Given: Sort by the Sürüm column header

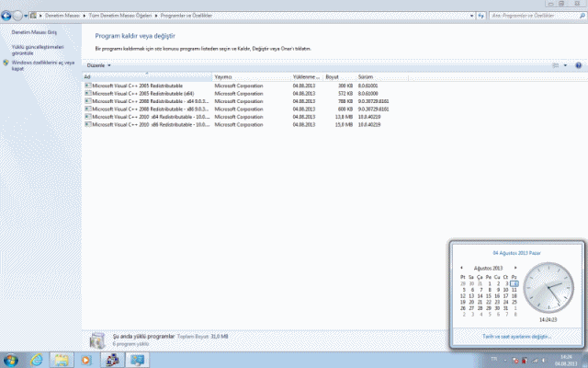Looking at the screenshot, I should tap(382, 76).
